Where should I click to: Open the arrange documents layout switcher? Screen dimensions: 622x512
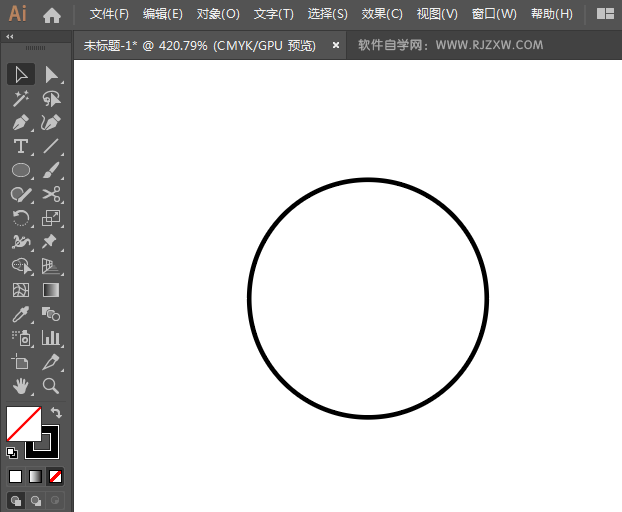pyautogui.click(x=605, y=14)
